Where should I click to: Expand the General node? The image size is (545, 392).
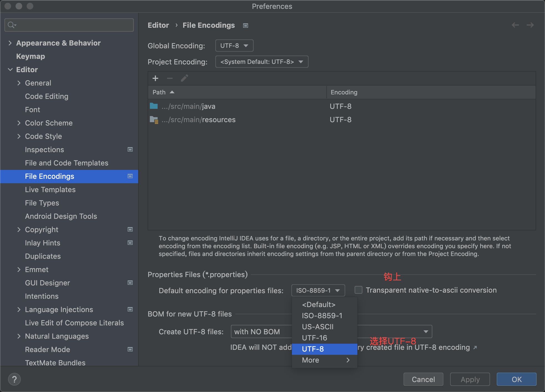click(19, 83)
